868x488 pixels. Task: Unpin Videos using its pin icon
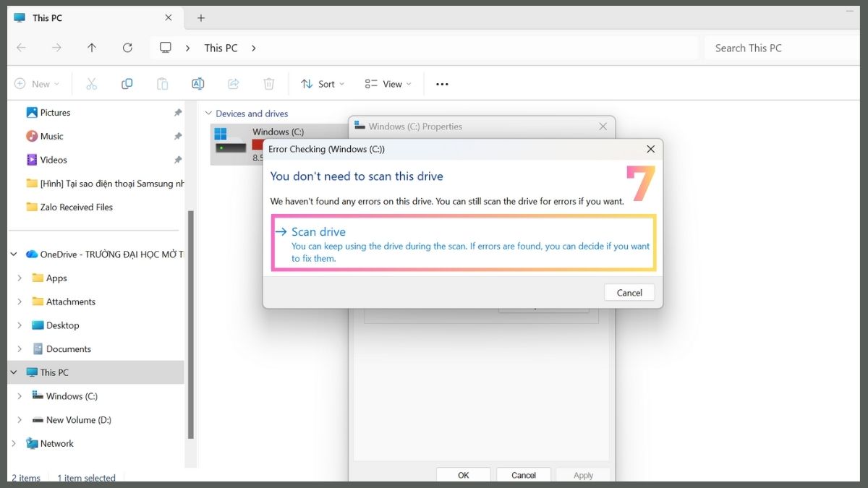click(x=178, y=160)
